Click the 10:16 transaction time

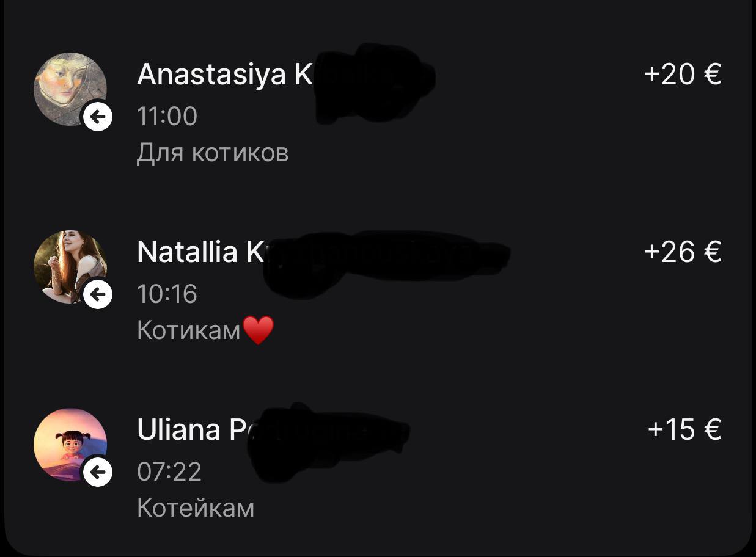pos(167,294)
